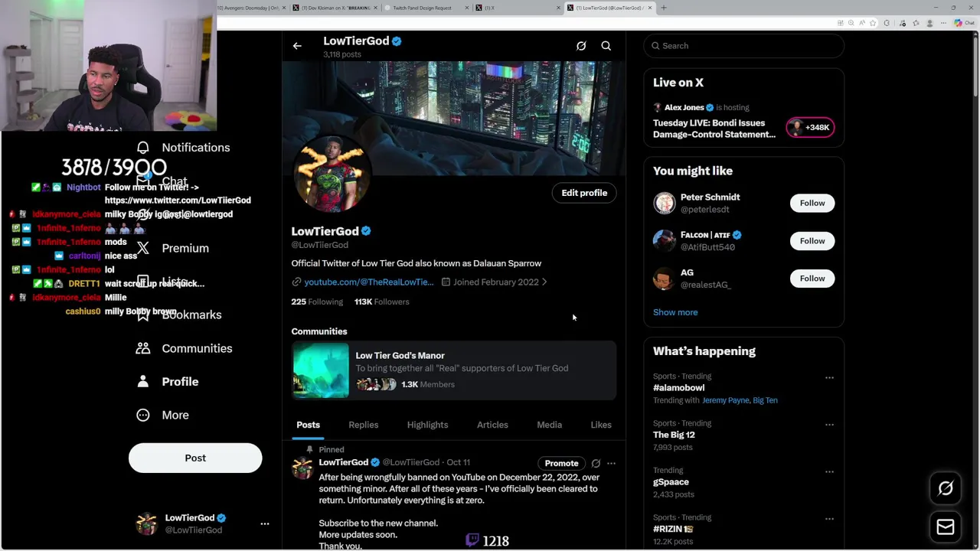The width and height of the screenshot is (980, 551).
Task: View the 113K Followers list
Action: click(381, 302)
